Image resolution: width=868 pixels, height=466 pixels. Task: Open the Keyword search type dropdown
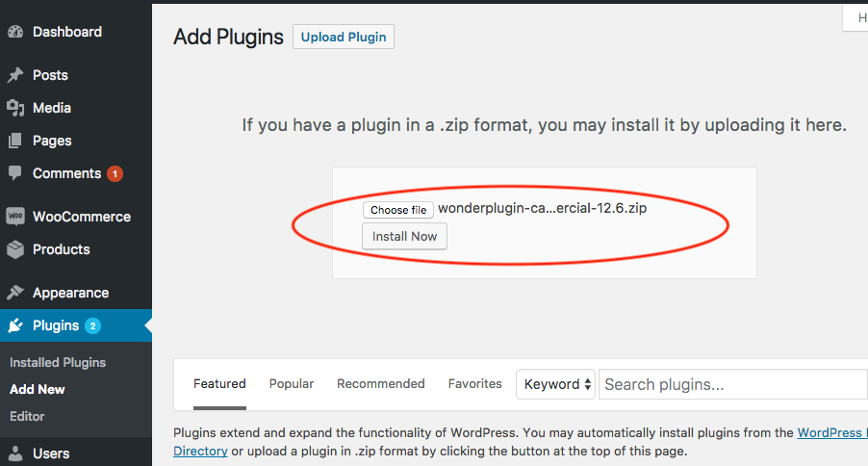[x=556, y=384]
